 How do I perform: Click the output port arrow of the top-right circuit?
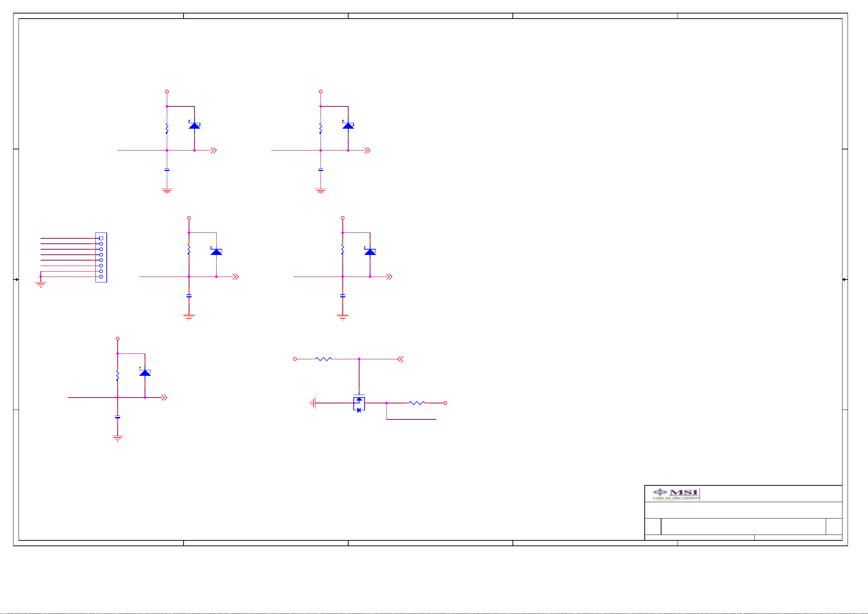(x=367, y=150)
